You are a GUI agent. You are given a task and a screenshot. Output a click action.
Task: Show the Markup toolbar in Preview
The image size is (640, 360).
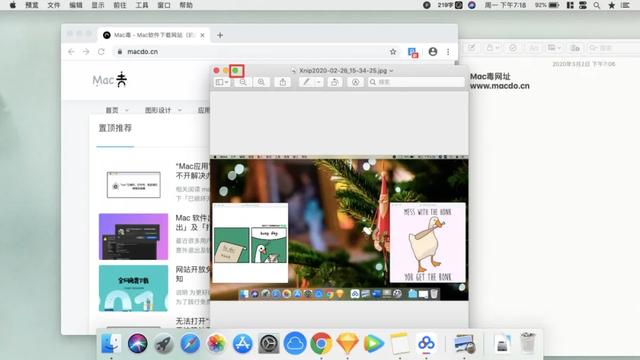(x=356, y=82)
